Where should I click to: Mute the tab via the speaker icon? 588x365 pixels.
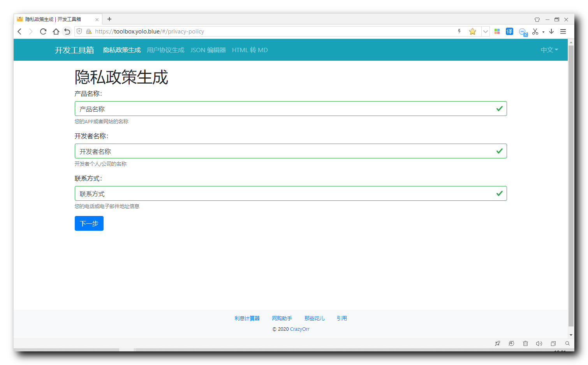coord(539,344)
